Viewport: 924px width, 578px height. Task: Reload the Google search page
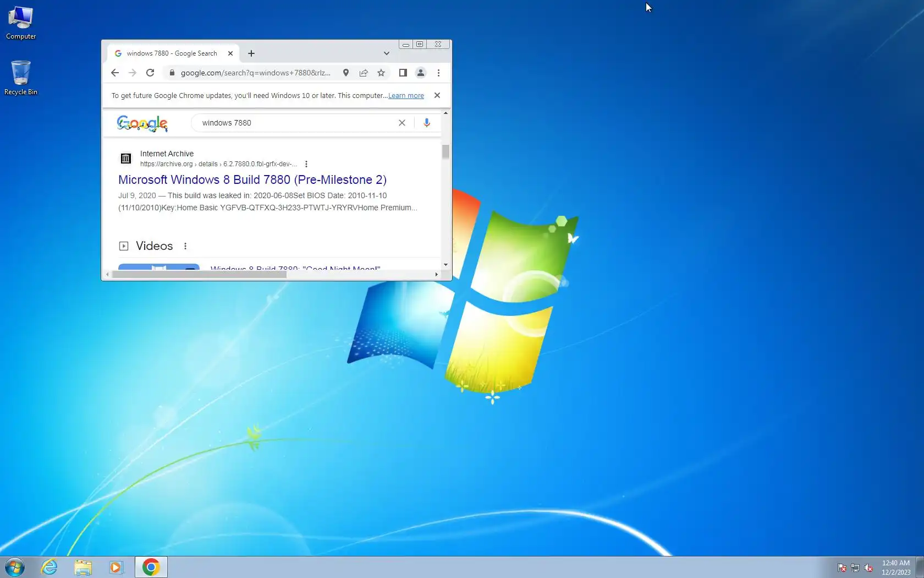click(x=150, y=73)
